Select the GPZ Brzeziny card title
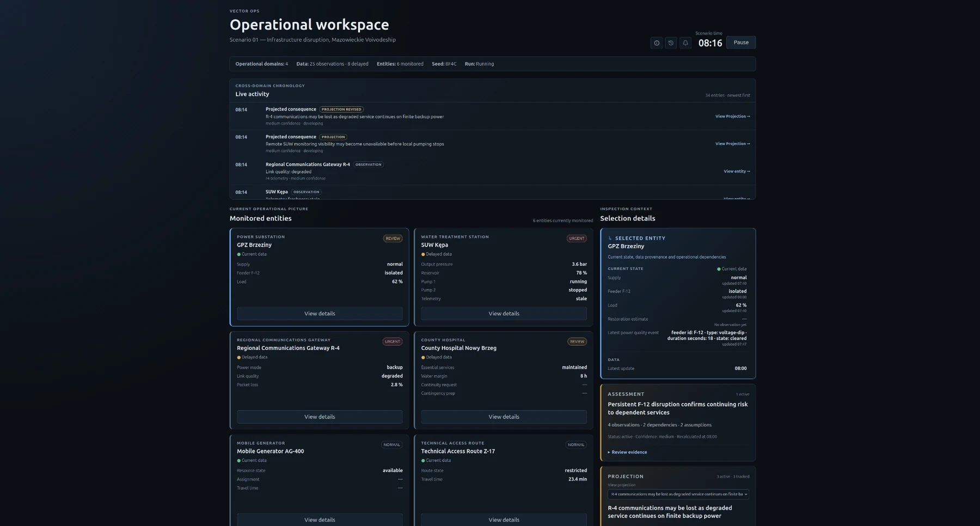The height and width of the screenshot is (526, 980). (254, 245)
